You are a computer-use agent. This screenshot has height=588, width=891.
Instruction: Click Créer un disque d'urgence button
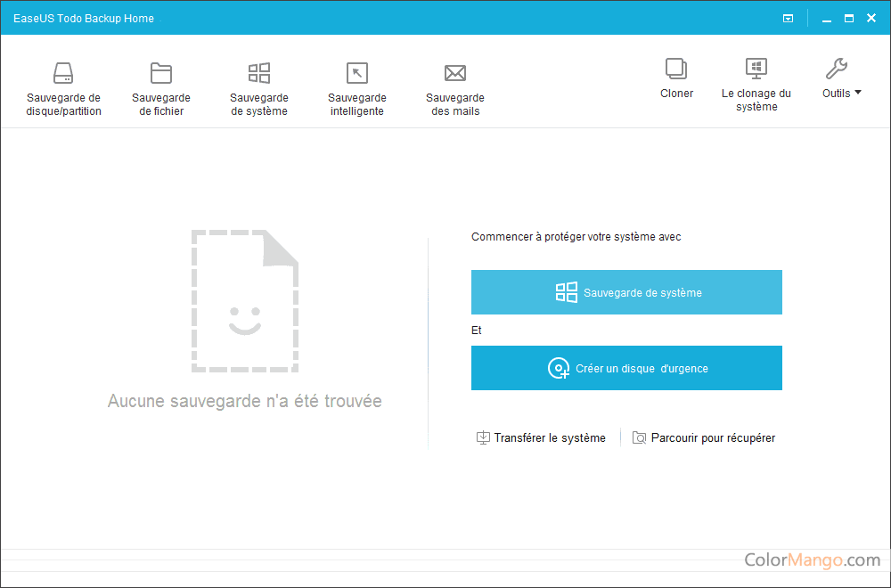tap(626, 368)
